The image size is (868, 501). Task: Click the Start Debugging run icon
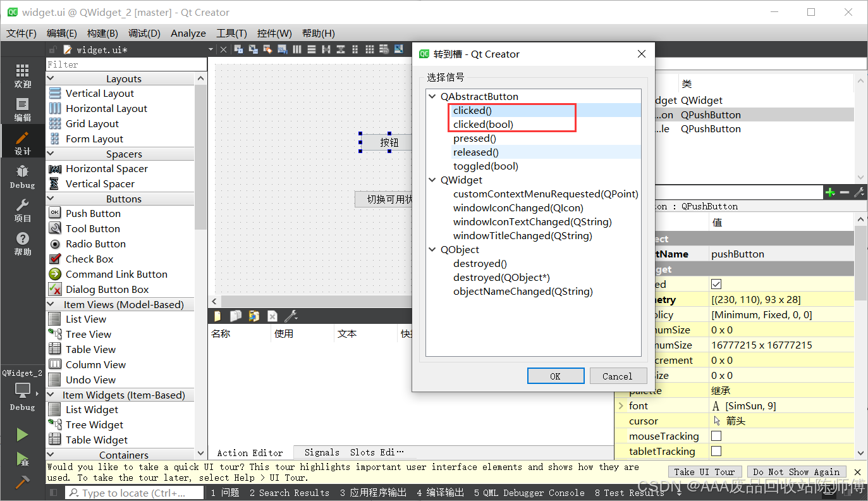(22, 459)
